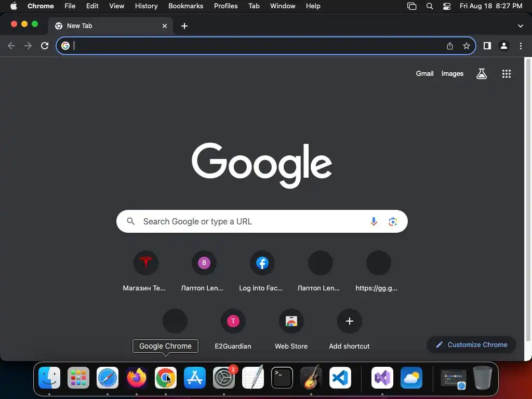Open Visual Studio purple icon in Dock
532x399 pixels.
(x=382, y=378)
